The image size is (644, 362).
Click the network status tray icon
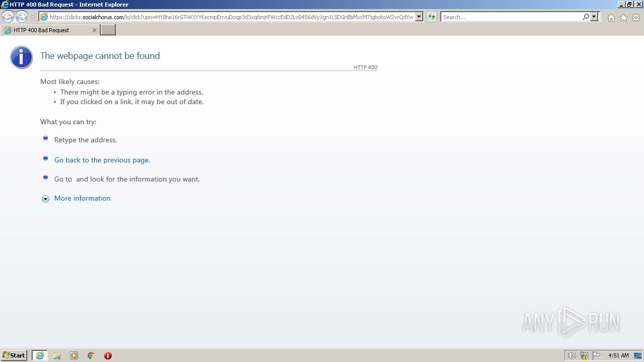click(x=584, y=355)
